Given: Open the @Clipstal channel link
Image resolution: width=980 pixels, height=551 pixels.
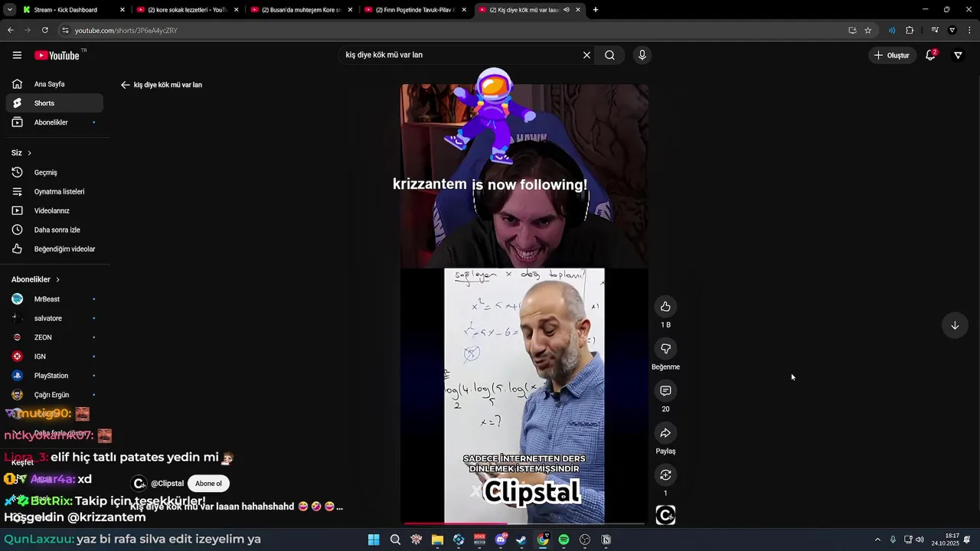Looking at the screenshot, I should (167, 484).
